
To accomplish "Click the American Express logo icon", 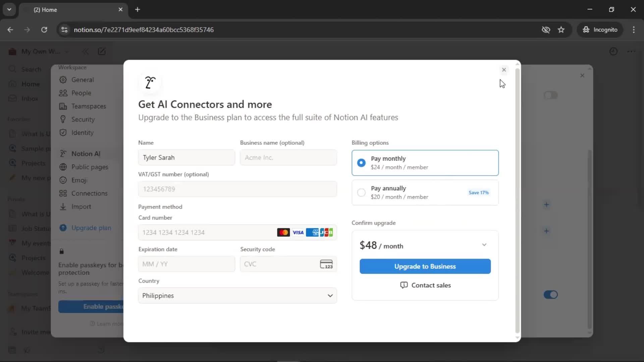I will coord(312,232).
